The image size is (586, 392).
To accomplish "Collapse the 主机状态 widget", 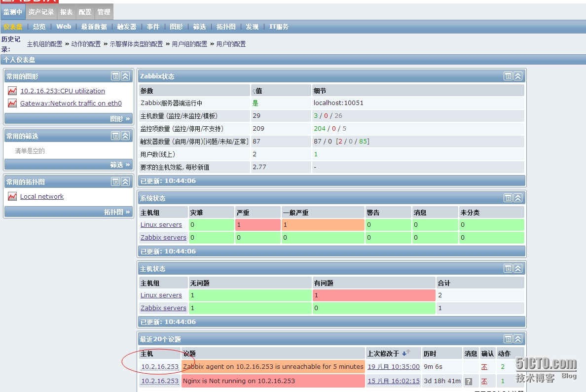I will pyautogui.click(x=518, y=268).
